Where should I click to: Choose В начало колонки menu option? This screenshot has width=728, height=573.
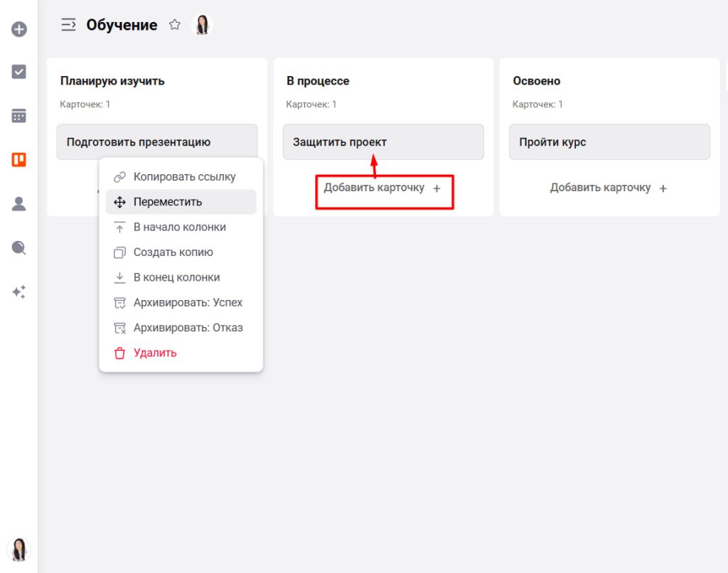point(179,227)
